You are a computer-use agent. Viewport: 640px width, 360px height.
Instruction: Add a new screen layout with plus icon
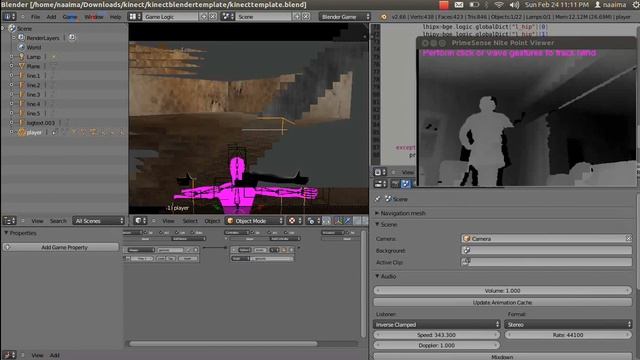(204, 17)
